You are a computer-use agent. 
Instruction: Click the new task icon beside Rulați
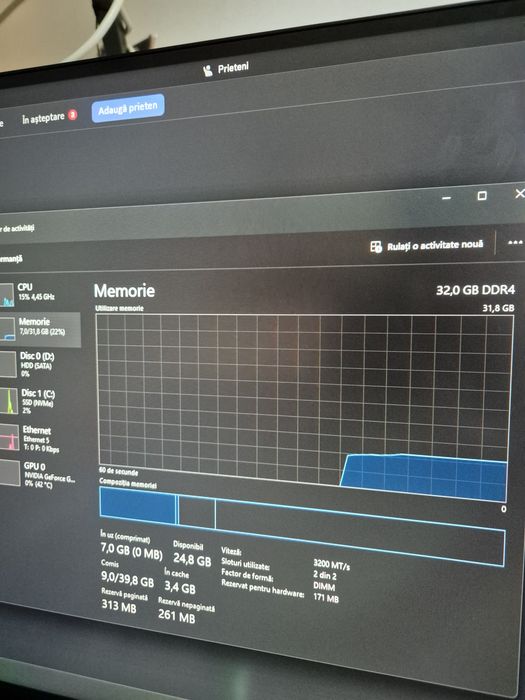pos(376,246)
